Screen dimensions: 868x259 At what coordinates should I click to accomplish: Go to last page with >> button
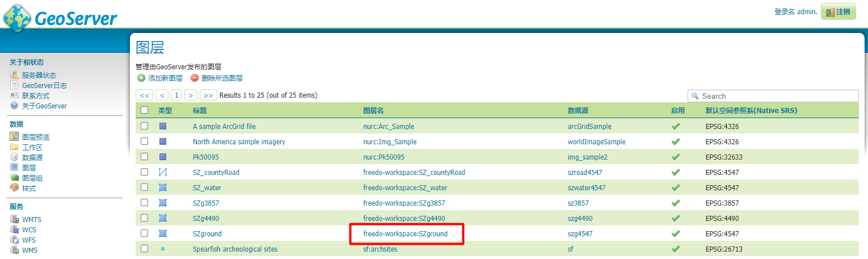[208, 95]
